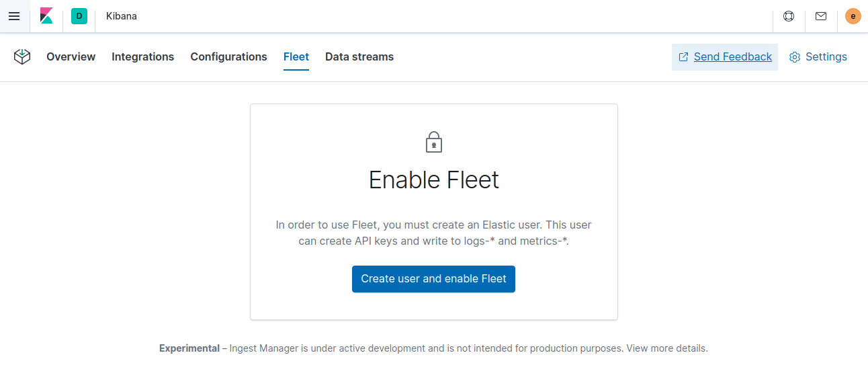Open the help menu via life-preserver icon
The width and height of the screenshot is (868, 390).
pyautogui.click(x=788, y=16)
